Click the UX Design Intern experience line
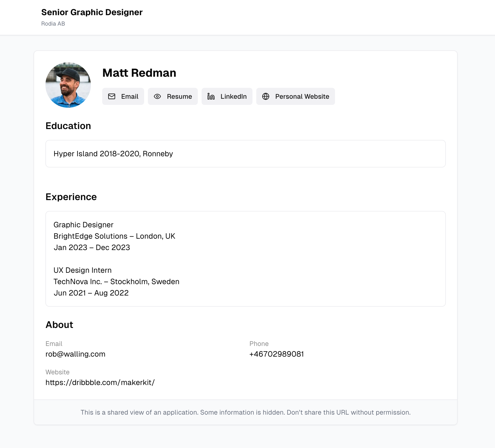Image resolution: width=495 pixels, height=448 pixels. 83,270
